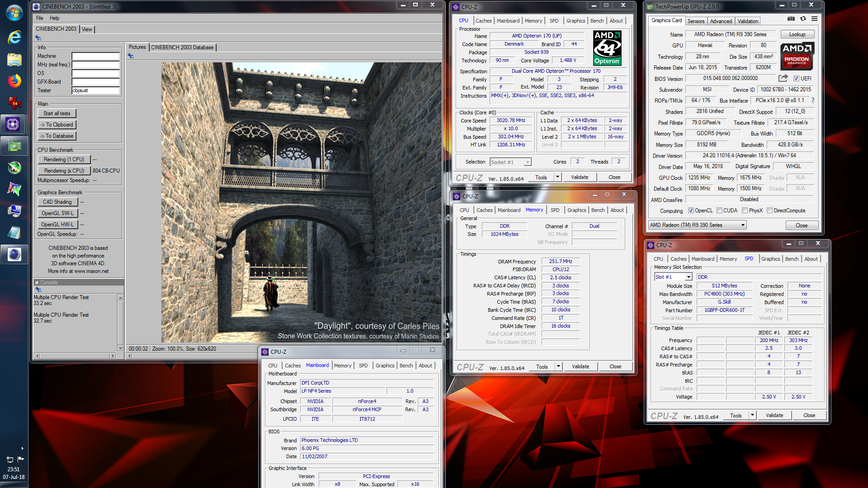
Task: Open the Validation tab in GPU-Z
Action: pos(748,21)
